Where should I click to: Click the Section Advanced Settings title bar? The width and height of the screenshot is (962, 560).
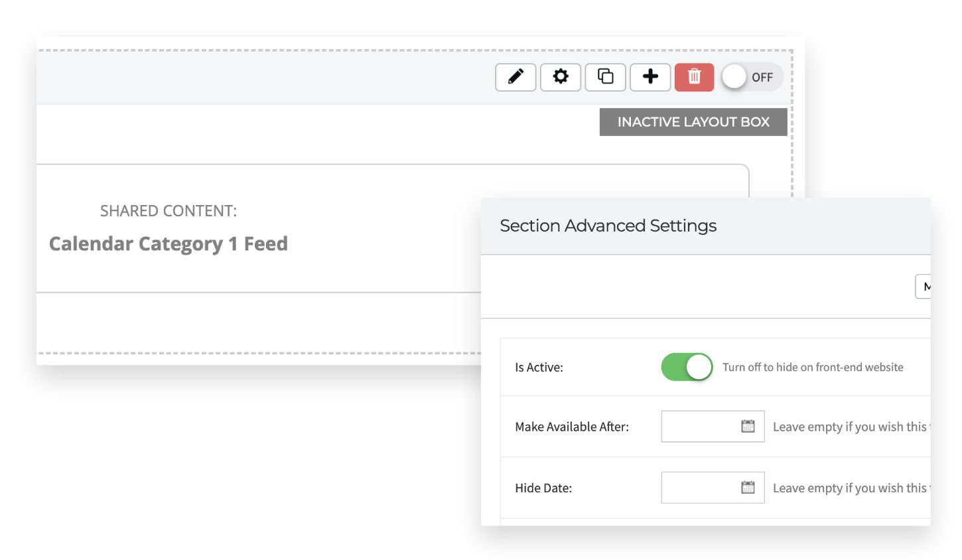pyautogui.click(x=608, y=226)
